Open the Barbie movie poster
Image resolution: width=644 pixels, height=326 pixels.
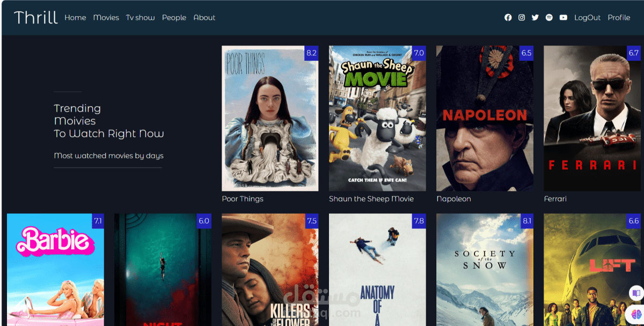click(55, 270)
